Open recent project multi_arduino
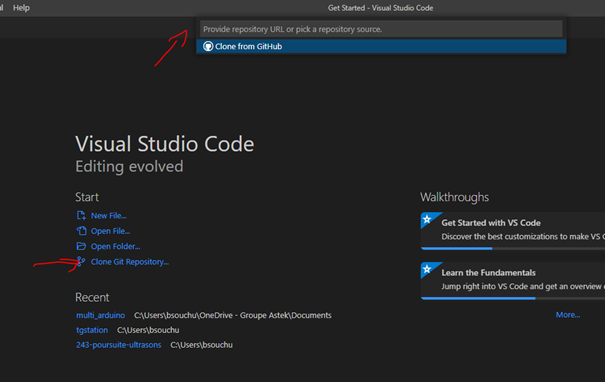 100,315
